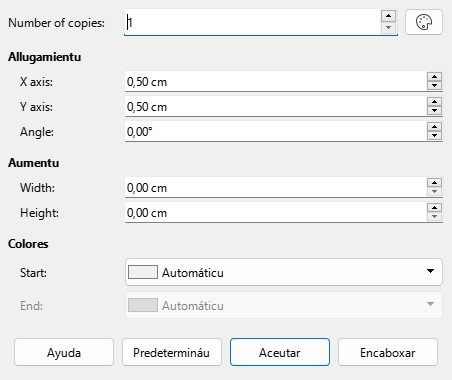The width and height of the screenshot is (452, 380).
Task: Click the Aumentu section heading
Action: pos(34,163)
